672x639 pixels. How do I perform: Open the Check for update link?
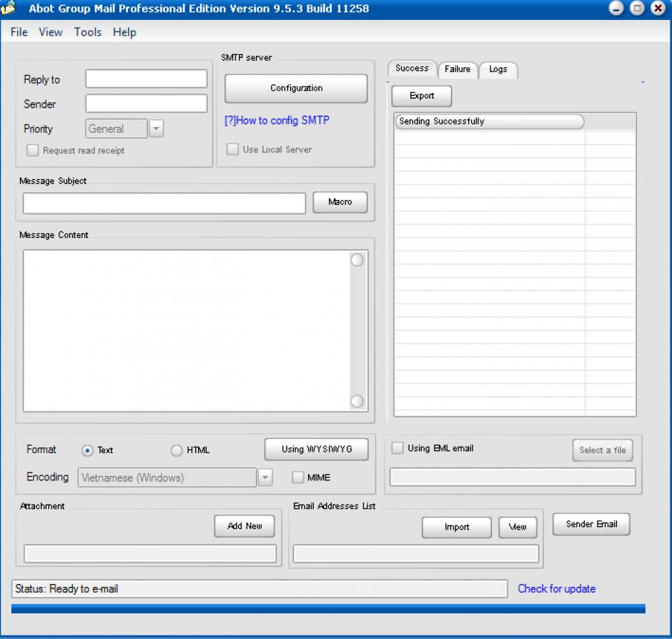557,589
